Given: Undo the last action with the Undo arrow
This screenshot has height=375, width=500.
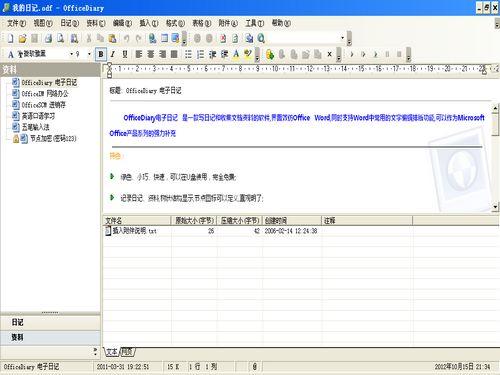Looking at the screenshot, I should pyautogui.click(x=126, y=39).
